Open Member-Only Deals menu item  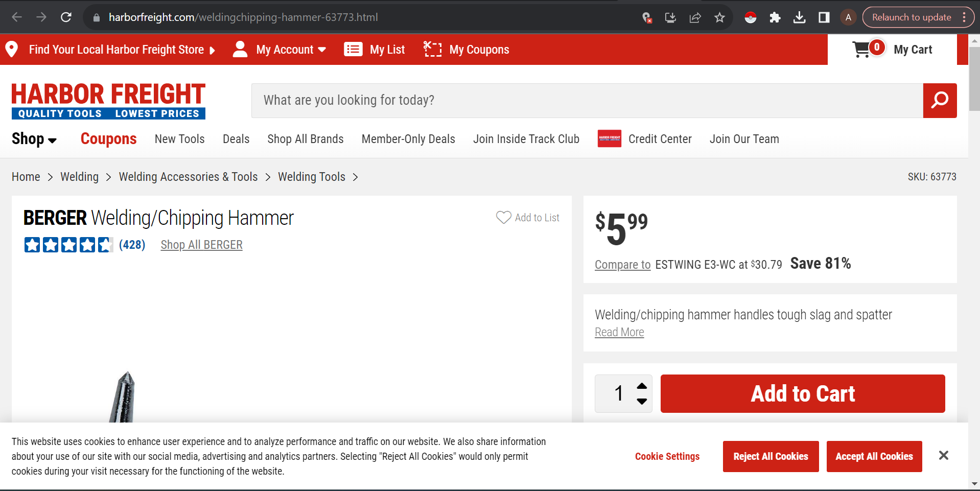click(408, 139)
